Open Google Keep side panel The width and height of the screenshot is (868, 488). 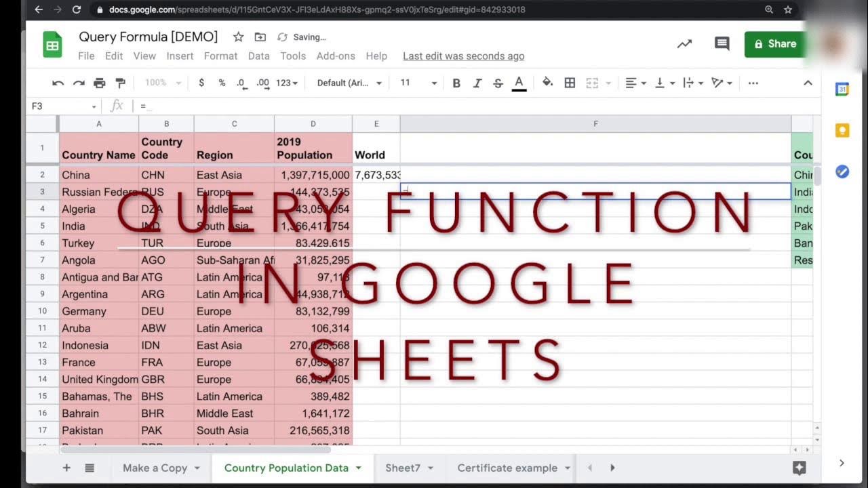coord(842,131)
